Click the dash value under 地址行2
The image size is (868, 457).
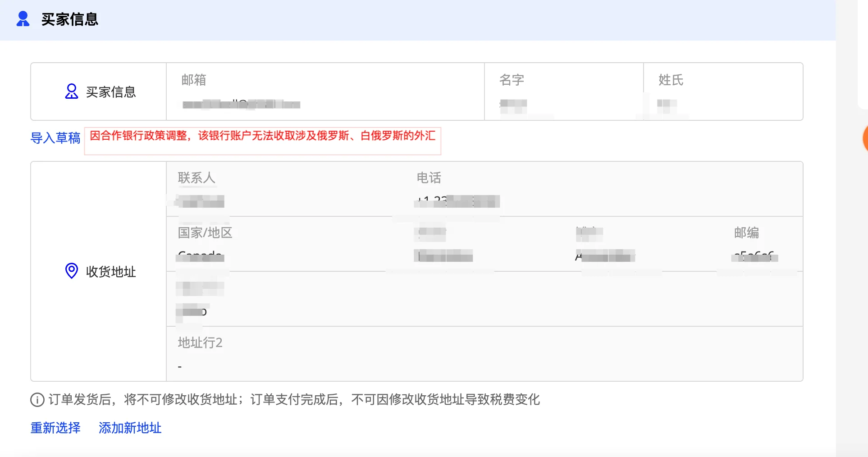tap(180, 367)
